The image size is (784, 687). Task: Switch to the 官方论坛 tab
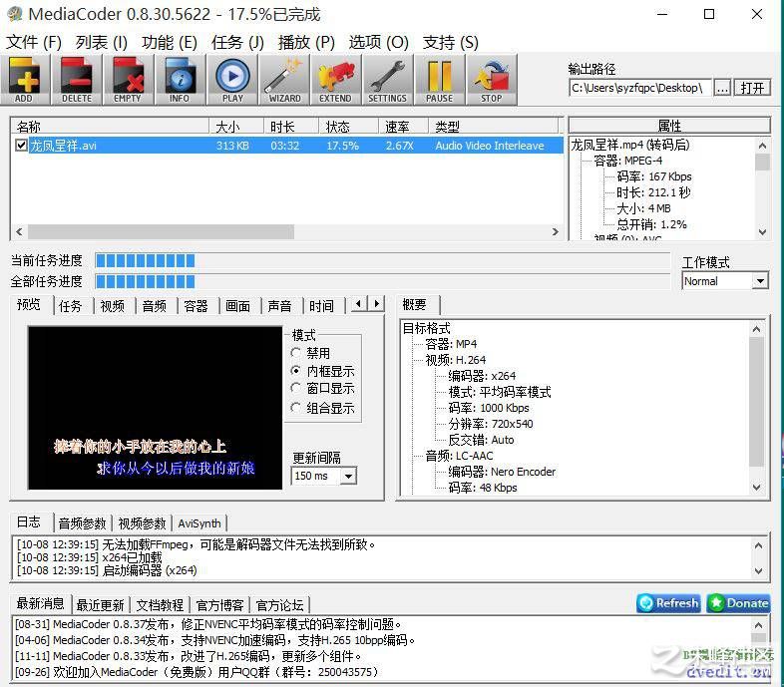coord(280,605)
